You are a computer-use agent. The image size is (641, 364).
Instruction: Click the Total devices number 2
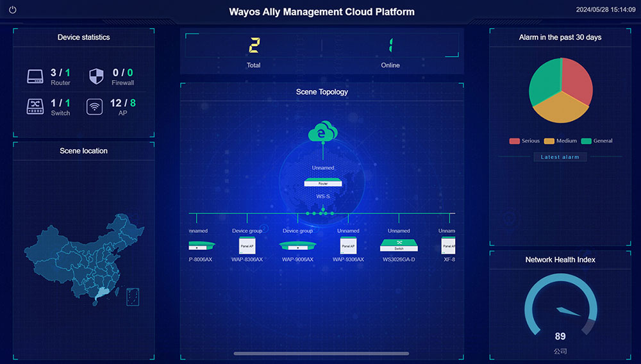(254, 45)
